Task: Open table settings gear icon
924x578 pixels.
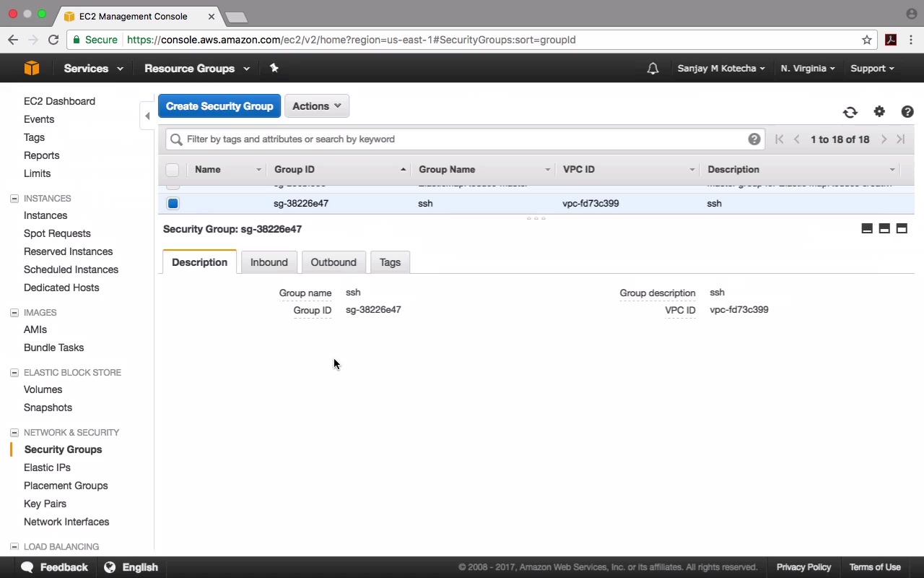Action: 879,111
